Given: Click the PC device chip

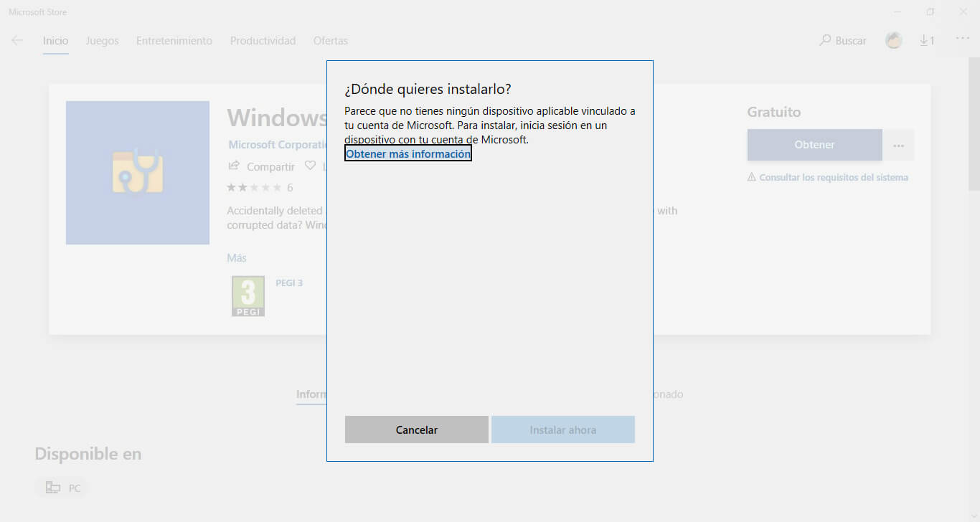Looking at the screenshot, I should click(61, 488).
